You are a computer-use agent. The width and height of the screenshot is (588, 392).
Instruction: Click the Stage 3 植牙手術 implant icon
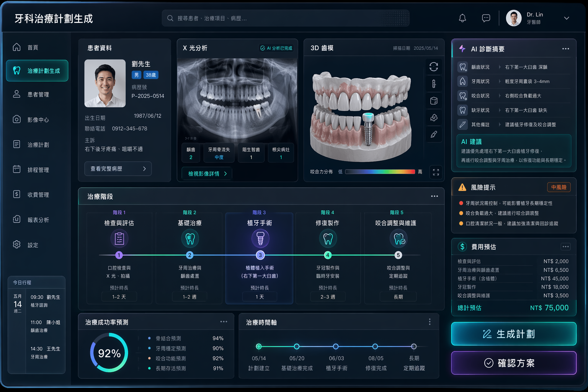point(260,238)
